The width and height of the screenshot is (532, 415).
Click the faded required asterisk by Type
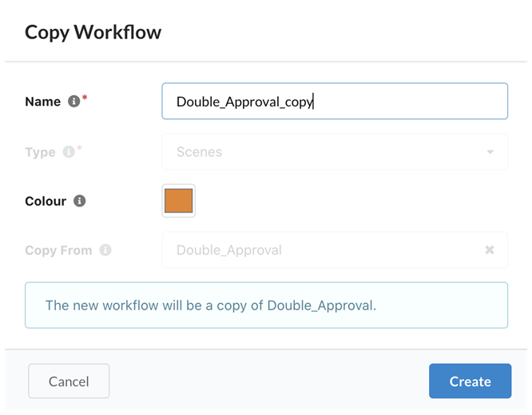coord(79,148)
